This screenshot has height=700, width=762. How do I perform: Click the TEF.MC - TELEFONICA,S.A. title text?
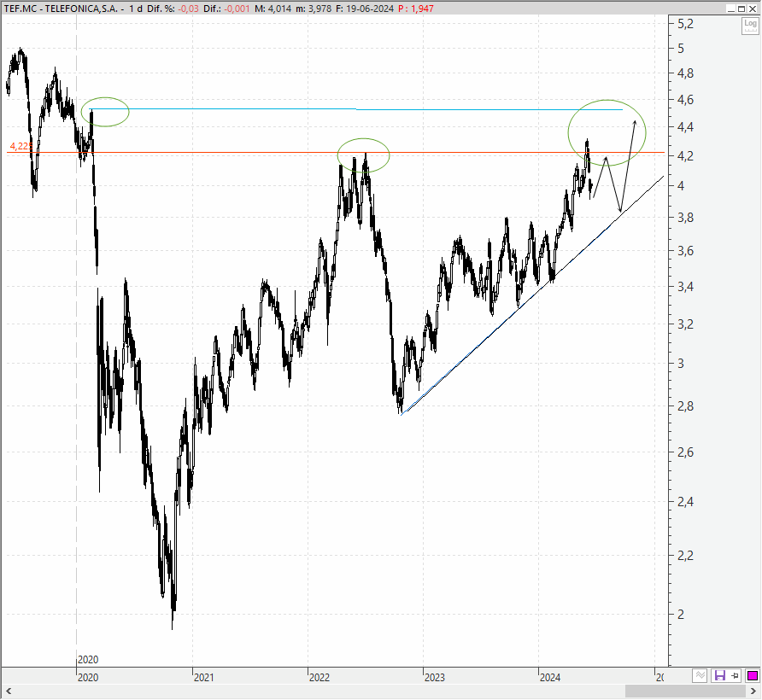[x=61, y=9]
